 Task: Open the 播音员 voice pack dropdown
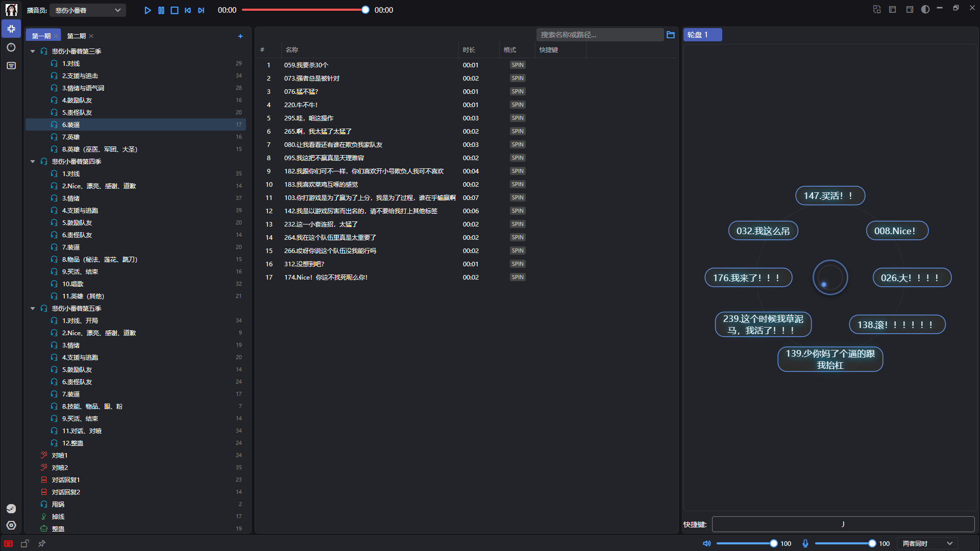(88, 10)
